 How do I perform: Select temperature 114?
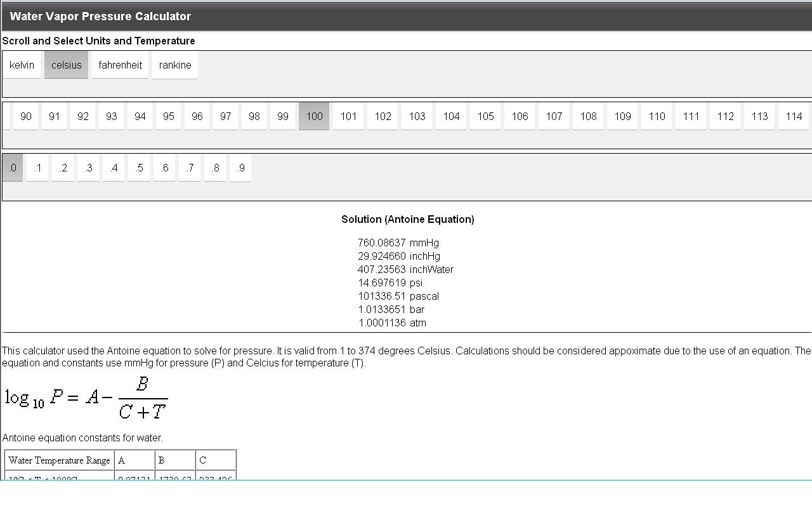[x=794, y=116]
